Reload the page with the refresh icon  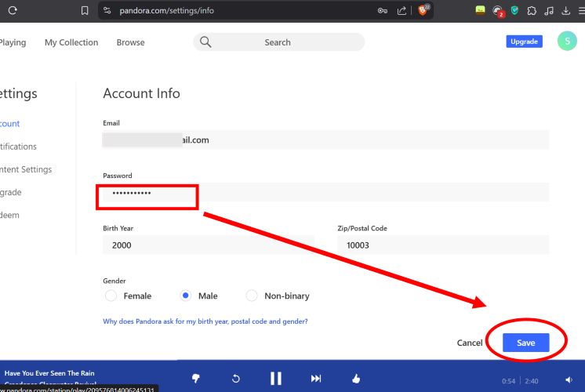pos(13,10)
